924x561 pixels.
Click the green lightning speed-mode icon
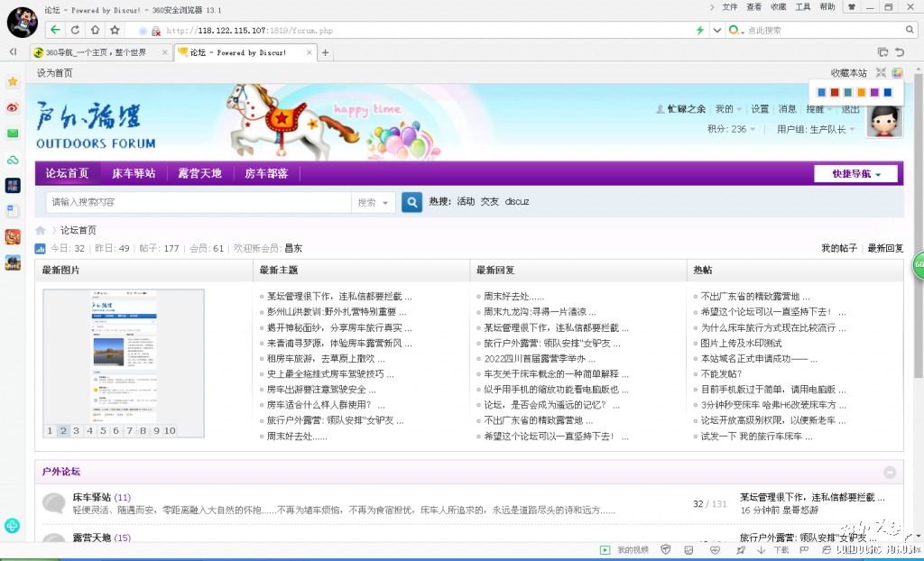click(x=699, y=30)
